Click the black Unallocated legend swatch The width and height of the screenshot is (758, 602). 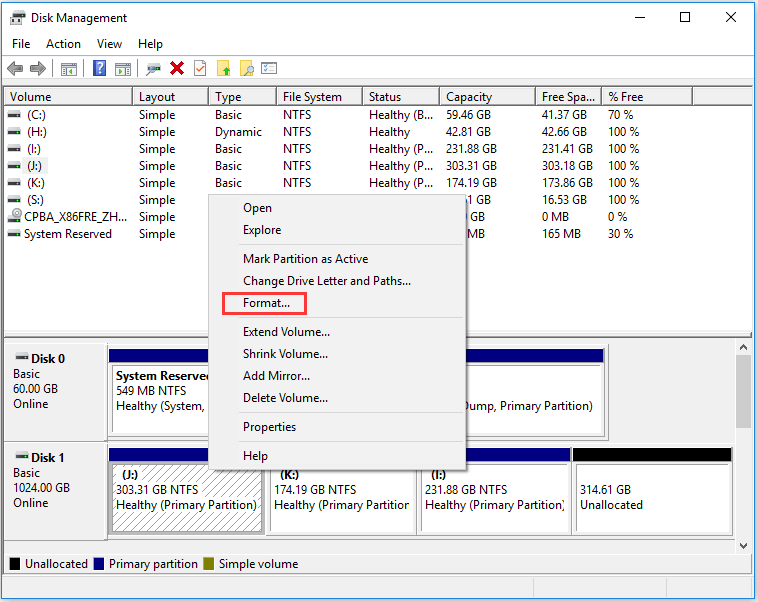click(15, 564)
